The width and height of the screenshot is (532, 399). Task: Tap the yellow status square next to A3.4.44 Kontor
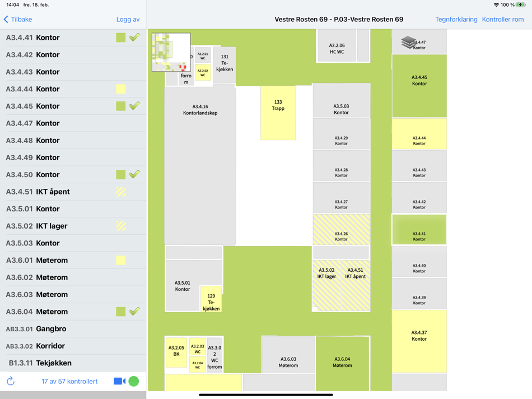pyautogui.click(x=120, y=89)
